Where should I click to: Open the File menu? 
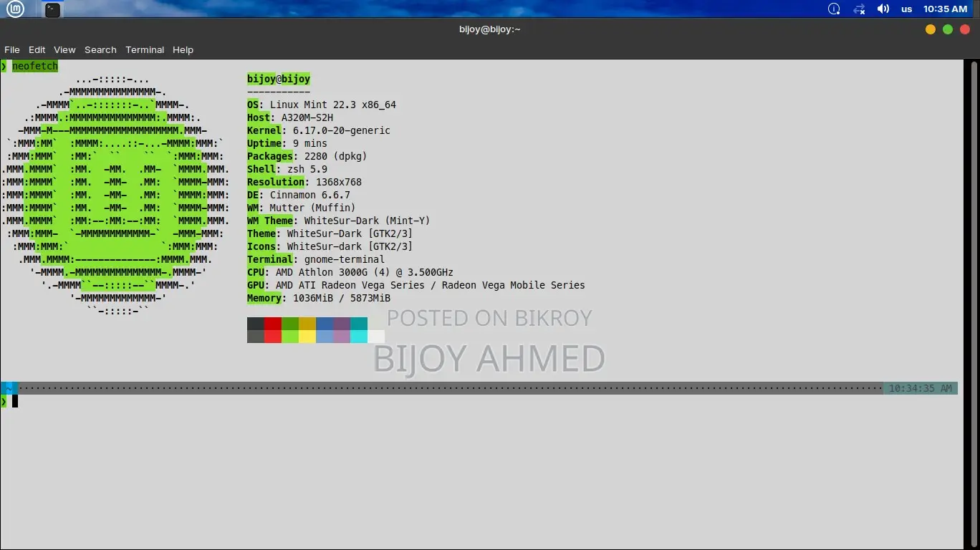click(x=12, y=49)
